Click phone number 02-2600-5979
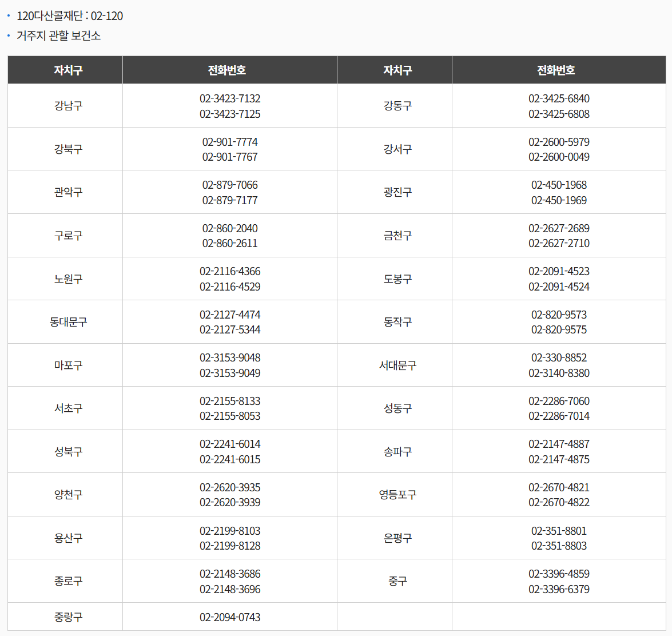The image size is (672, 636). [559, 142]
